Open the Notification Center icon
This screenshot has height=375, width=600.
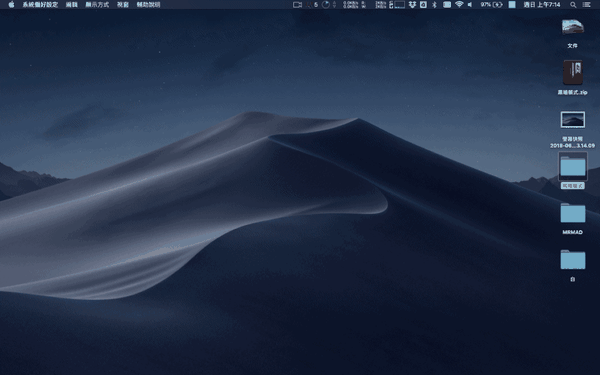pos(586,5)
